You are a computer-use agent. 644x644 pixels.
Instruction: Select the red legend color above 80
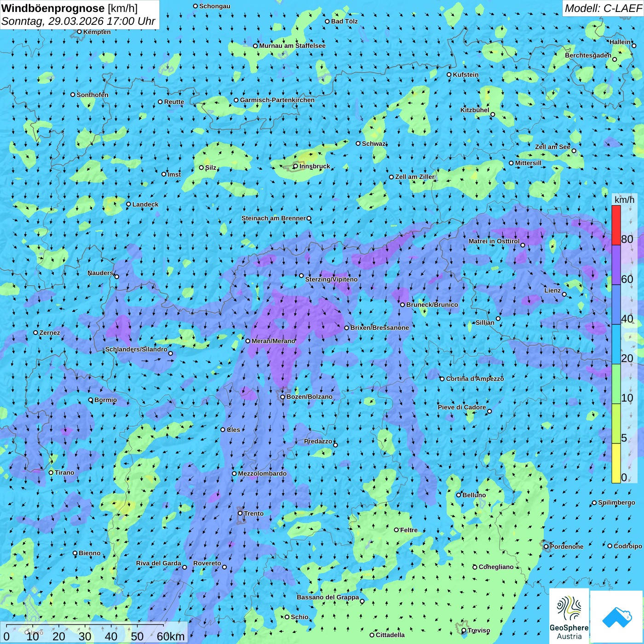pos(616,225)
